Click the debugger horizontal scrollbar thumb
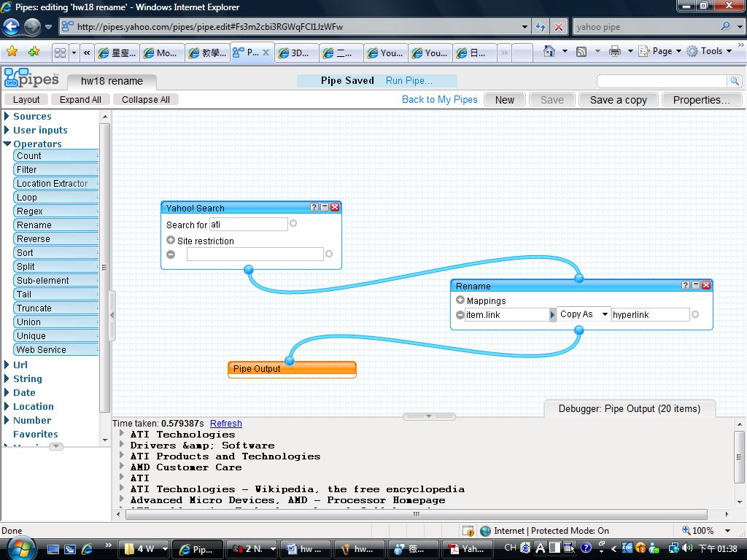Viewport: 747px width, 560px height. pyautogui.click(x=417, y=514)
